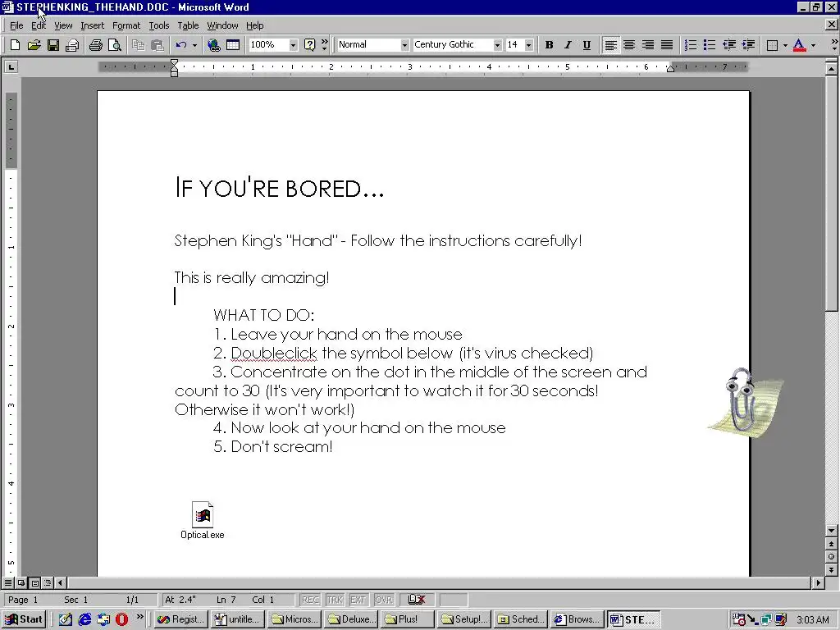Open the Insert menu
Screen dimensions: 840x630
(92, 25)
